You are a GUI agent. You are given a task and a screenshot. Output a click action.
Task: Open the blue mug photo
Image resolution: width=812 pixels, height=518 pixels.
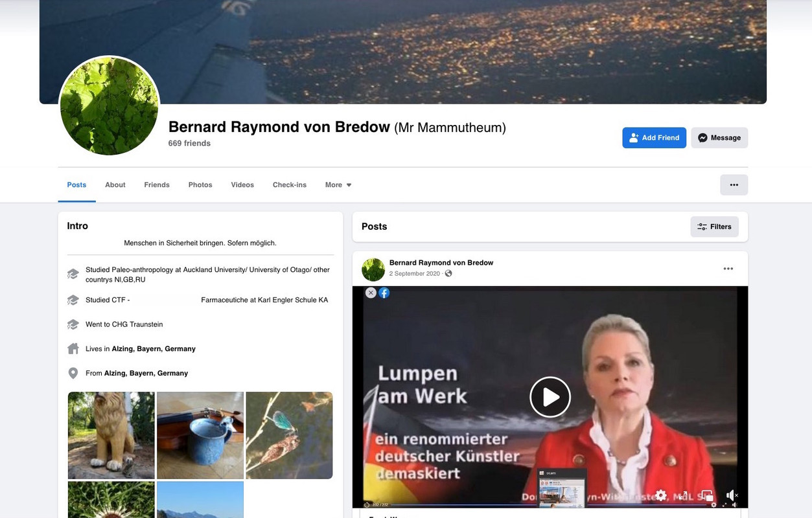click(x=200, y=435)
